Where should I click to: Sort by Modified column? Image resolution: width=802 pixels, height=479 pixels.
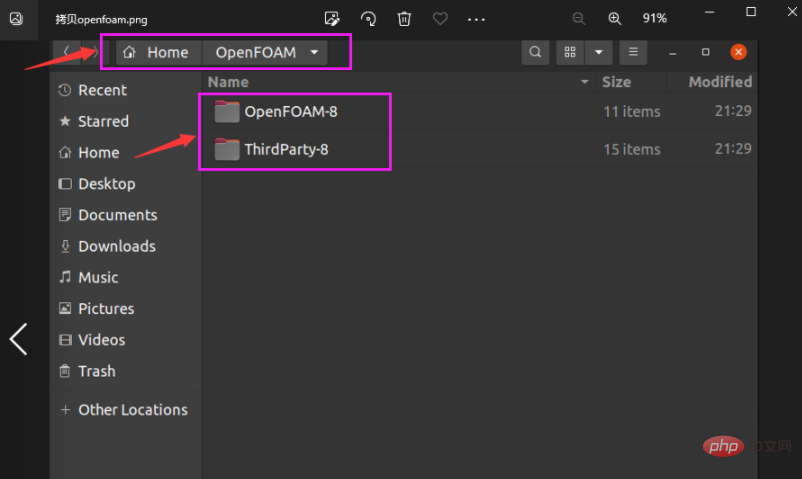coord(720,82)
